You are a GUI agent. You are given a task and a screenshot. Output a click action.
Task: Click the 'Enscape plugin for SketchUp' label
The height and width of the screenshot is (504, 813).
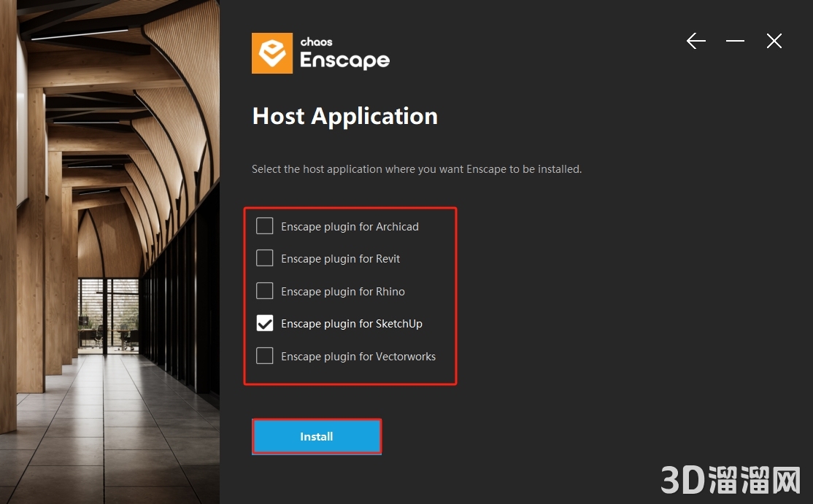click(x=352, y=324)
